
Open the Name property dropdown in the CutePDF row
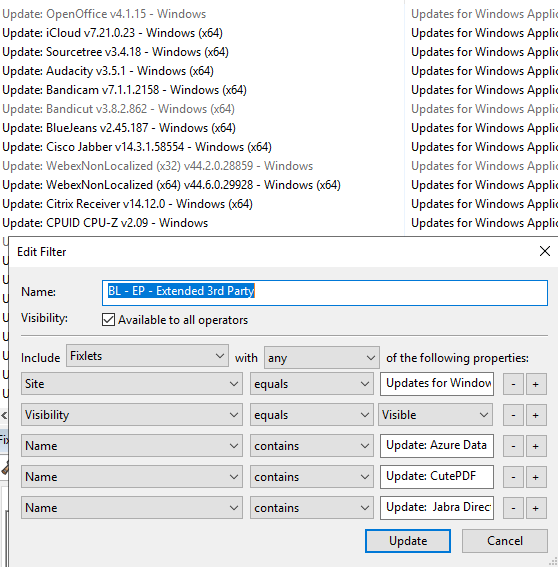click(x=132, y=477)
